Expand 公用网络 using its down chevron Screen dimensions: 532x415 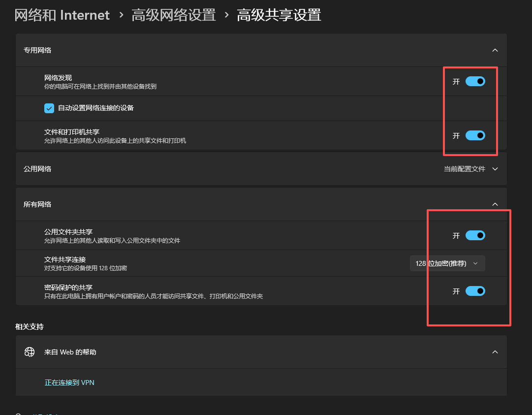tap(495, 169)
